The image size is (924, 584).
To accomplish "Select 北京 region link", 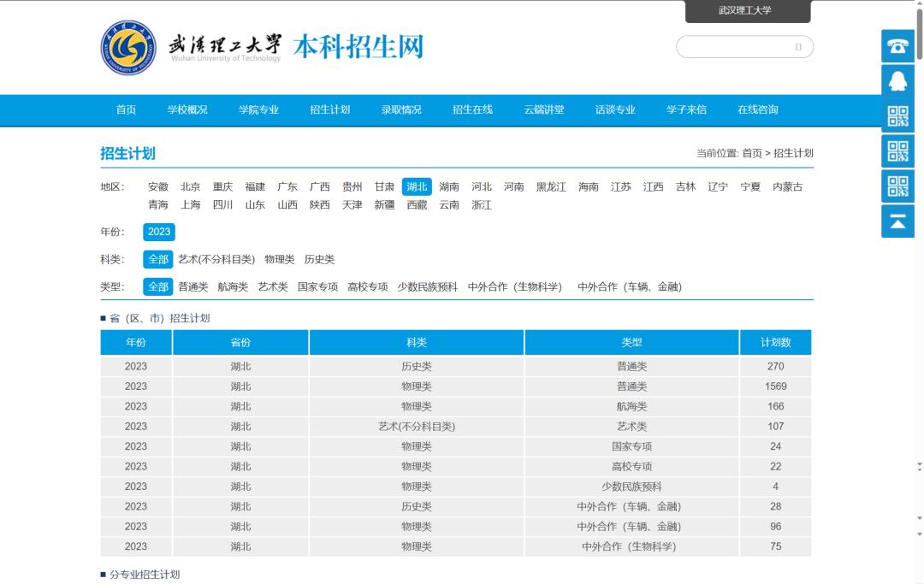I will point(191,187).
